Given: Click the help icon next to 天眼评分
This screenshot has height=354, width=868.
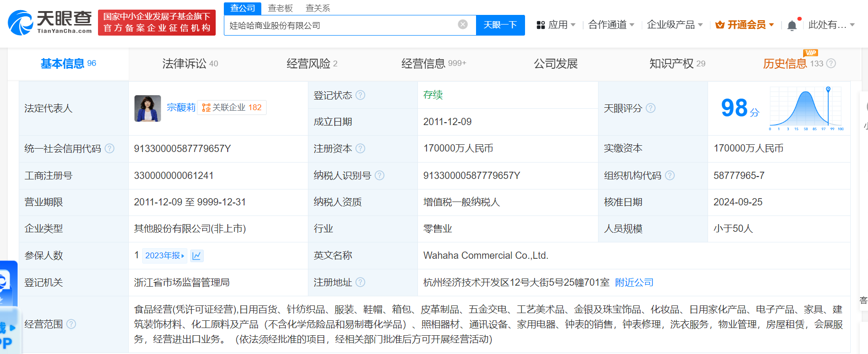Looking at the screenshot, I should tap(650, 108).
